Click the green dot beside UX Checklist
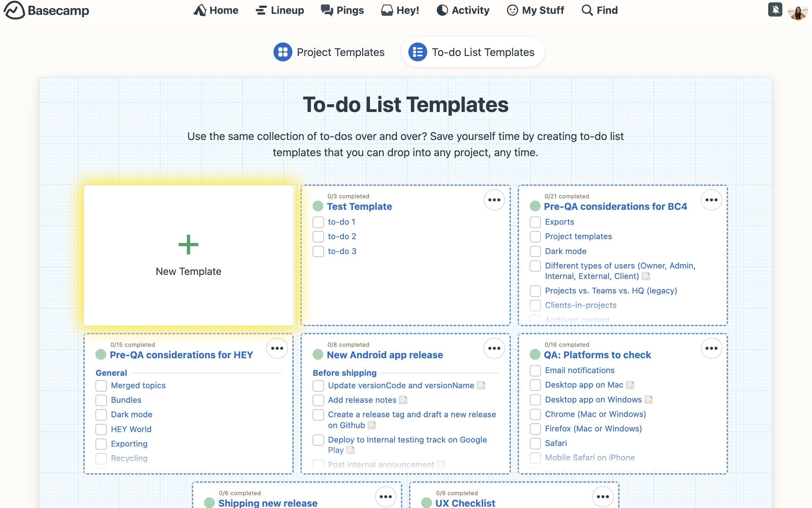The height and width of the screenshot is (508, 812). click(427, 503)
